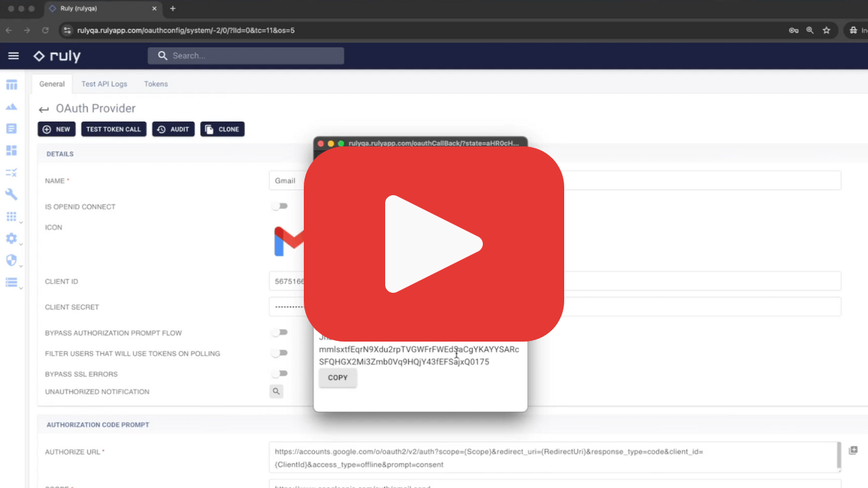This screenshot has height=488, width=868.
Task: Click into the Client ID field
Action: pos(555,281)
